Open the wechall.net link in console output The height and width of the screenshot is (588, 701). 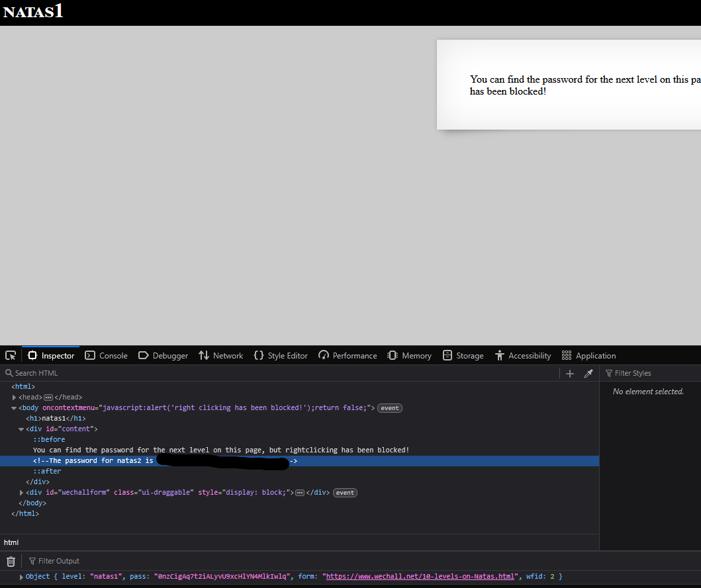click(x=420, y=577)
